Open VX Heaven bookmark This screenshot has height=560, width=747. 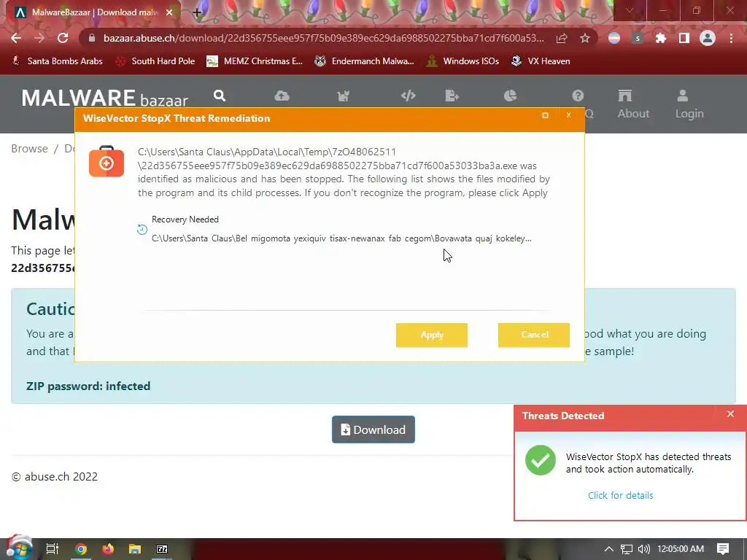tap(541, 61)
